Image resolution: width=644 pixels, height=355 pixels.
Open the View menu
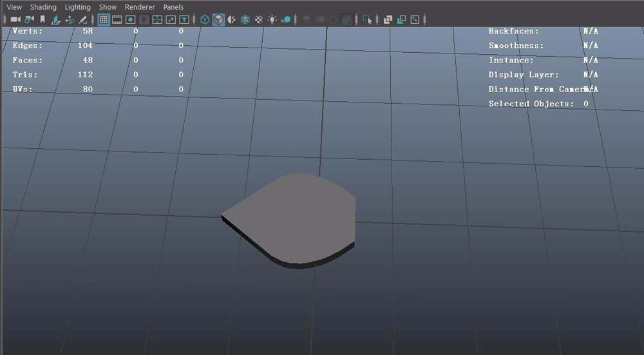coord(14,7)
